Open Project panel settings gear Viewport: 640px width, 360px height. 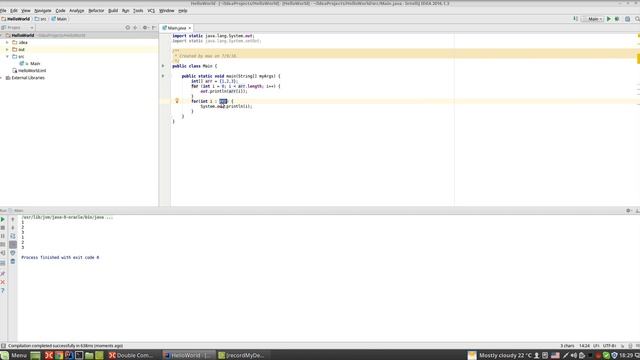145,28
